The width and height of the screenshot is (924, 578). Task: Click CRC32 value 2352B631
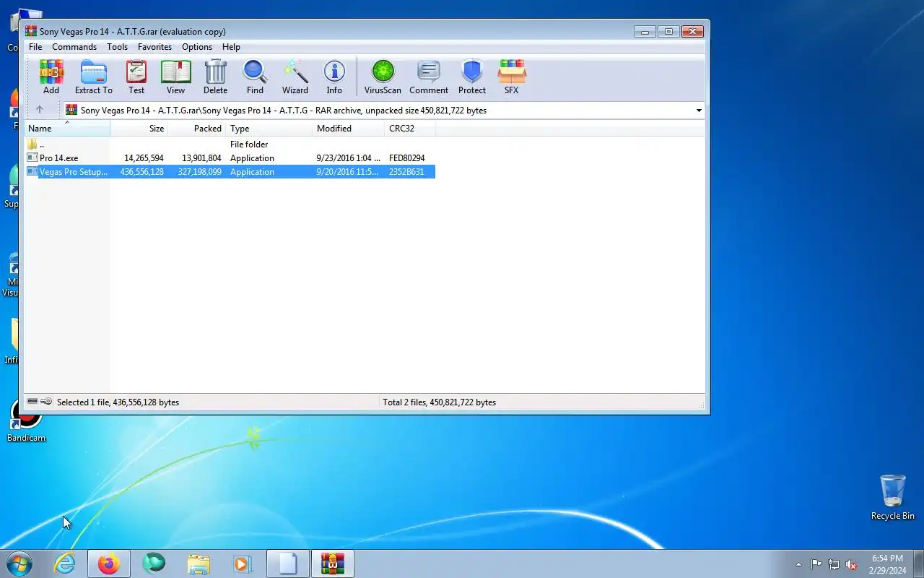[x=406, y=172]
